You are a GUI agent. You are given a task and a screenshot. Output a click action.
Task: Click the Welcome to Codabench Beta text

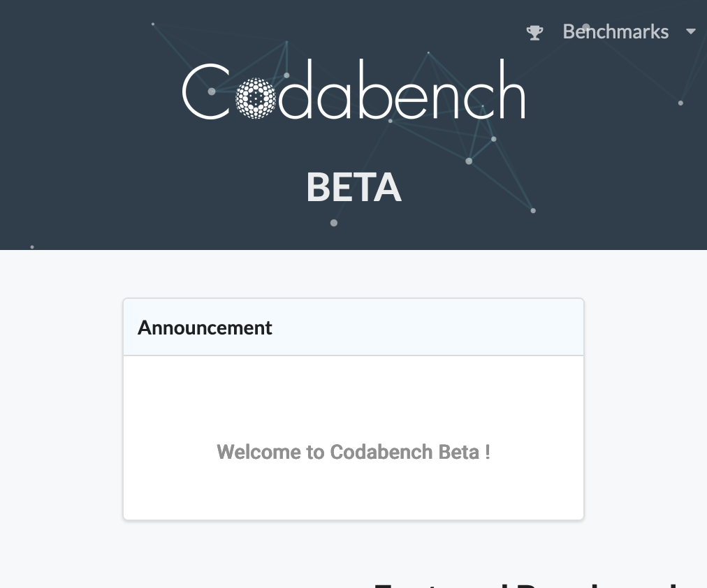point(353,452)
